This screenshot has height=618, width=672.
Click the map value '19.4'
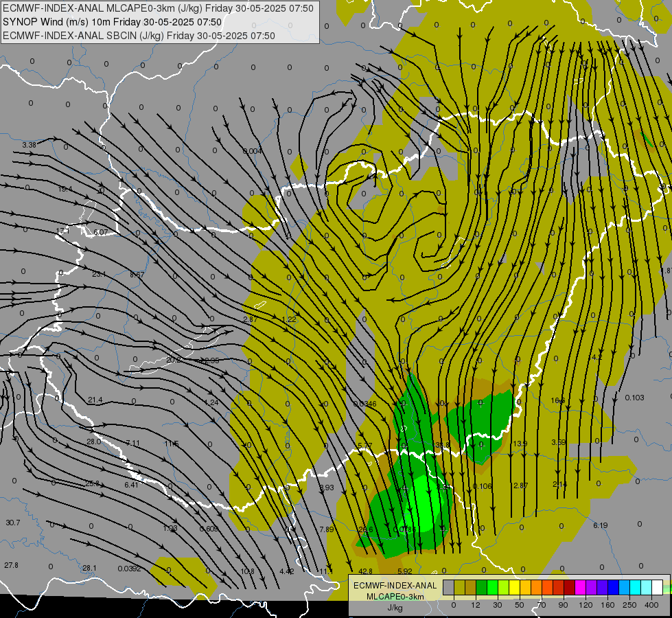coord(65,189)
